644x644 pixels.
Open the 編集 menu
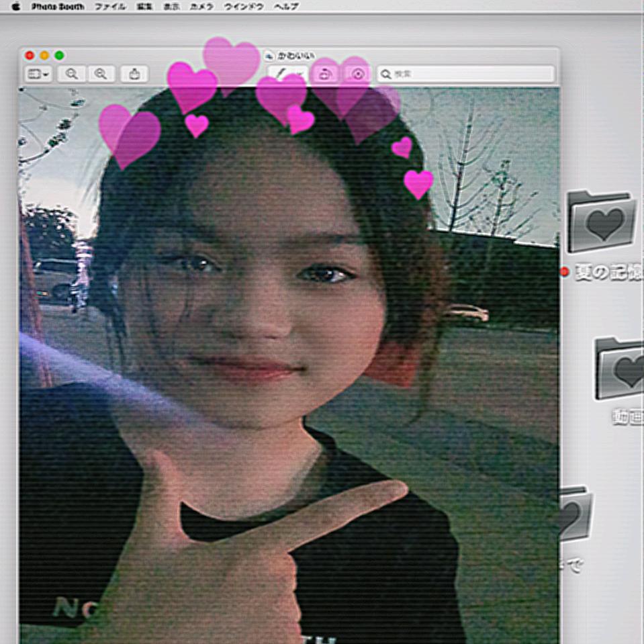[144, 7]
